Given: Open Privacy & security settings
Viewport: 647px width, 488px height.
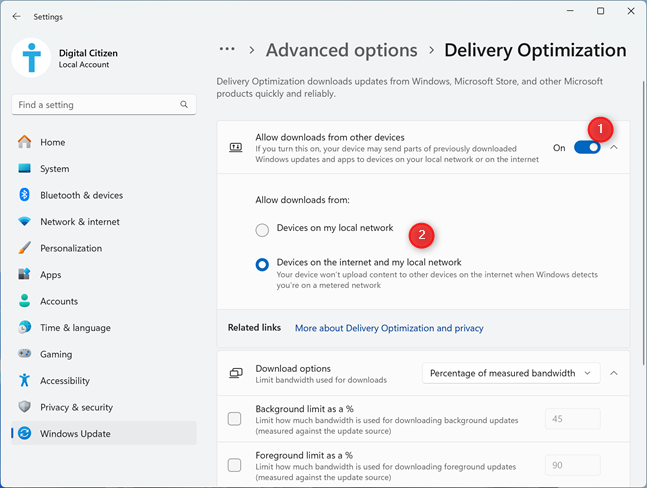Looking at the screenshot, I should click(x=104, y=407).
